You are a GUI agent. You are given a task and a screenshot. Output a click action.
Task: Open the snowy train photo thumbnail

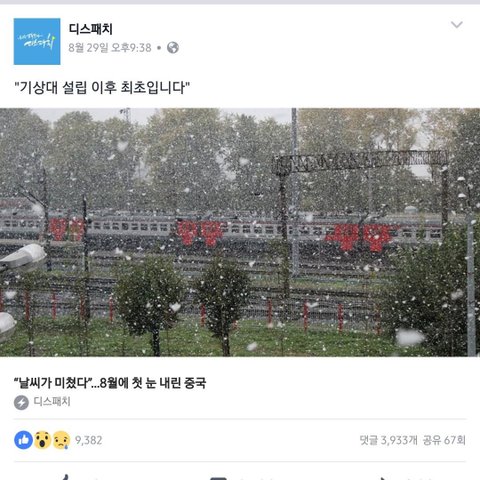tap(240, 232)
